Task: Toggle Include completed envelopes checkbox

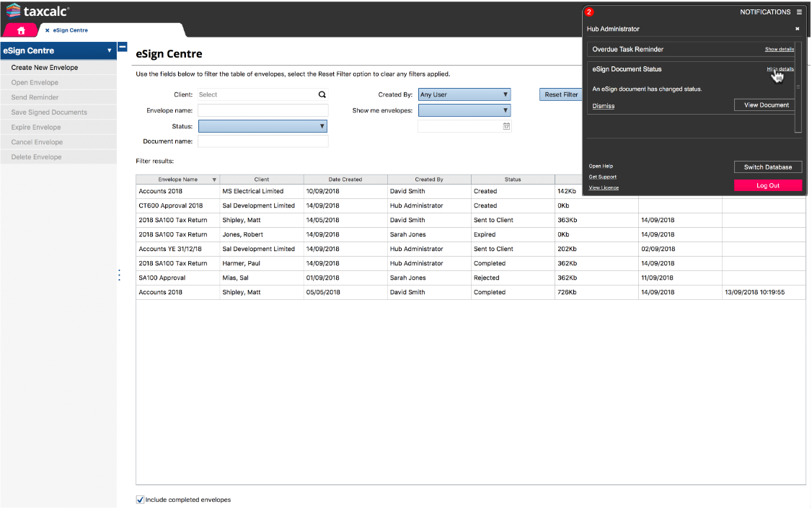Action: click(140, 500)
